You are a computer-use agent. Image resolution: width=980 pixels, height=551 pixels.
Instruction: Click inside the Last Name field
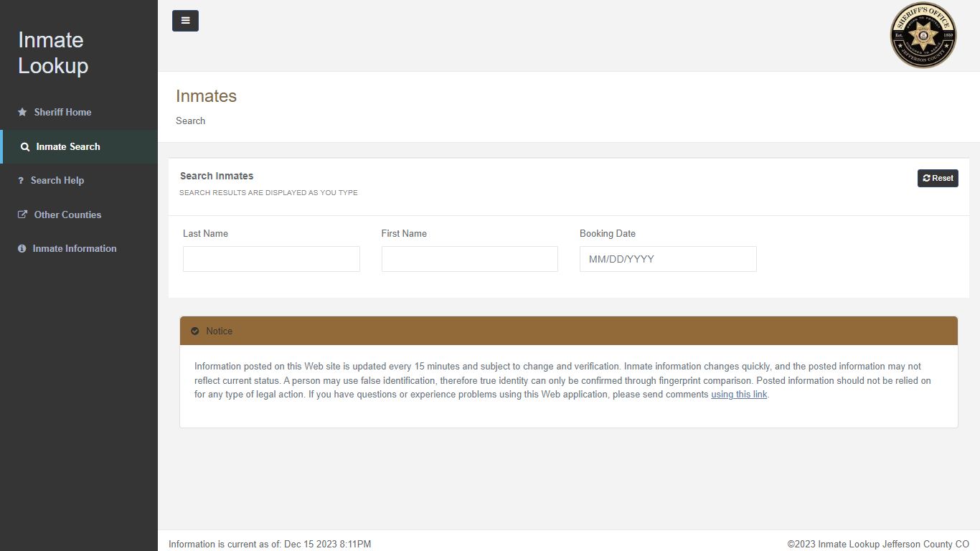coord(271,259)
